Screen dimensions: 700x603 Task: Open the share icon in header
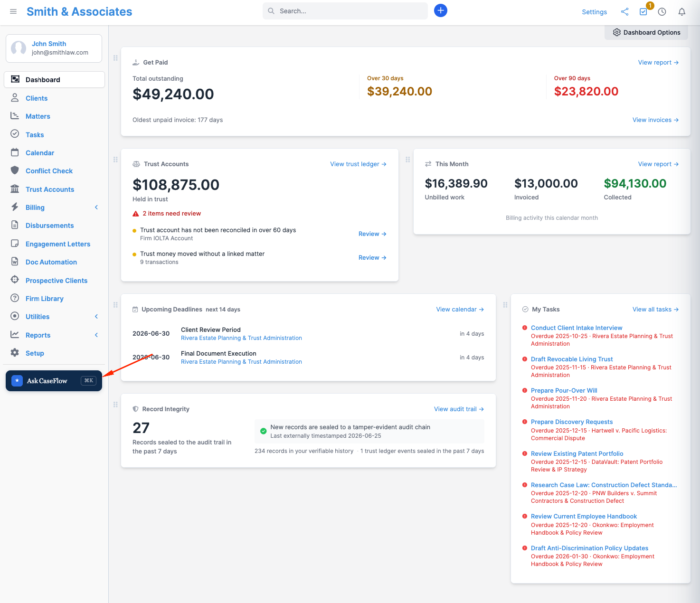[x=624, y=12]
